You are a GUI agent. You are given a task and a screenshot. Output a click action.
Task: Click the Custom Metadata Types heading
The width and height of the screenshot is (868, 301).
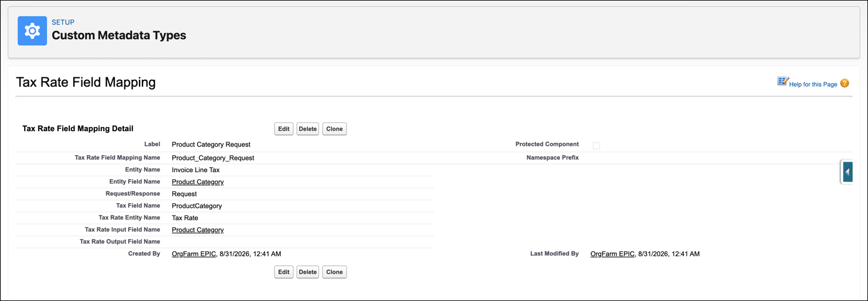click(x=119, y=35)
